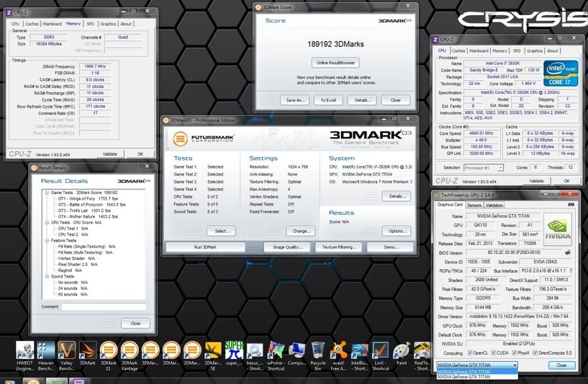Collapse the CPU Tests tree node
Screen dimensions: 588x384
[x=47, y=223]
